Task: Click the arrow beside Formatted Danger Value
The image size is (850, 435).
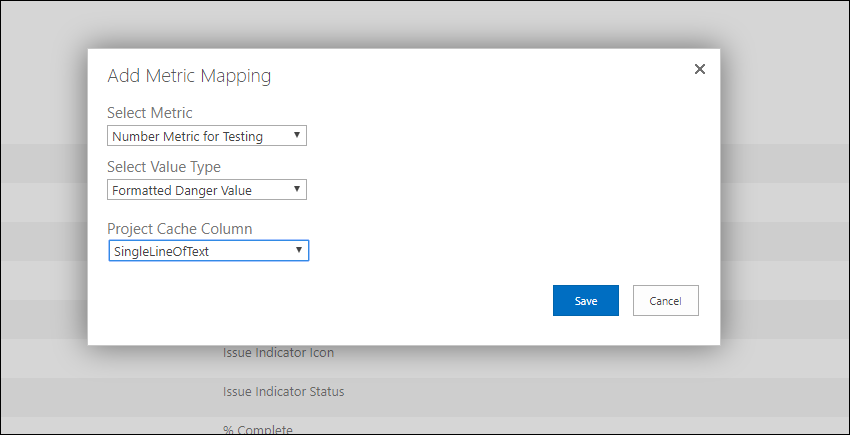Action: pyautogui.click(x=297, y=189)
